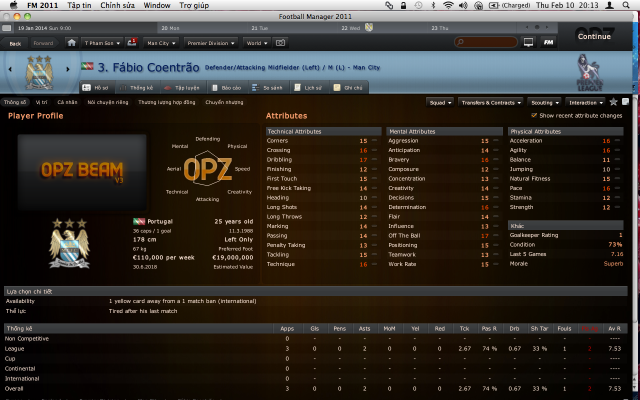Click the Portugal flag beside player name
The height and width of the screenshot is (400, 640).
click(x=87, y=67)
